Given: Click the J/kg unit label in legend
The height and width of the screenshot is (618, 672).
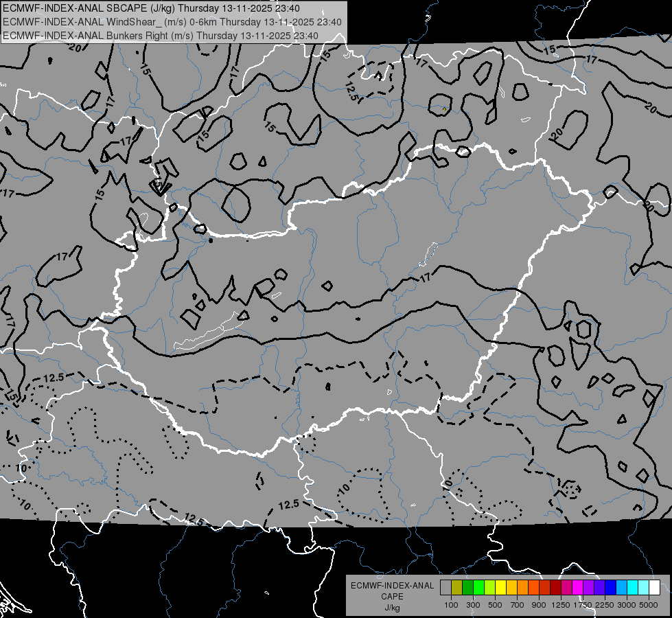Looking at the screenshot, I should coord(393,608).
